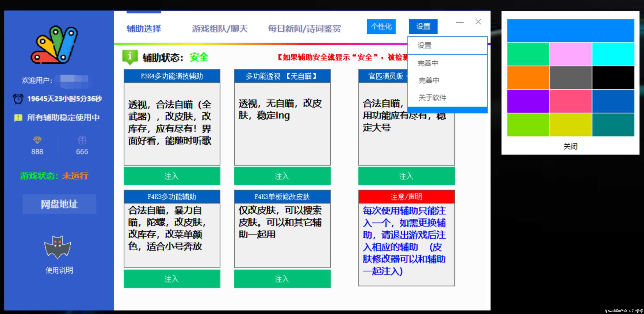644x314 pixels.
Task: Click the F3K4 card description text
Action: (x=170, y=123)
